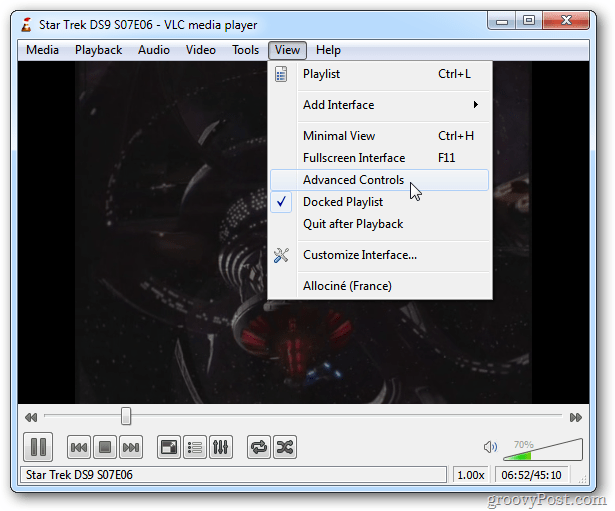Screen dimensions: 615x511
Task: Enable Quit after Playback
Action: (x=380, y=224)
